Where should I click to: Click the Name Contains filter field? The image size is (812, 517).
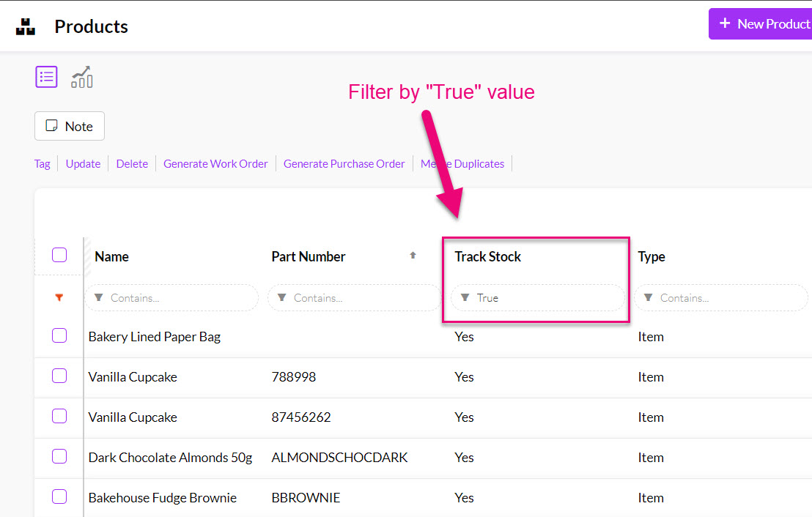(x=180, y=298)
